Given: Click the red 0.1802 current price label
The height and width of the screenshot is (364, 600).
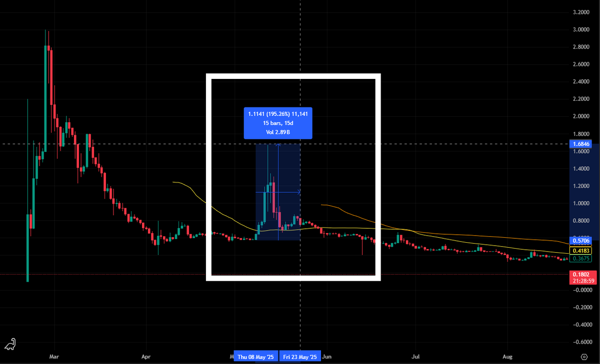Looking at the screenshot, I should (580, 274).
